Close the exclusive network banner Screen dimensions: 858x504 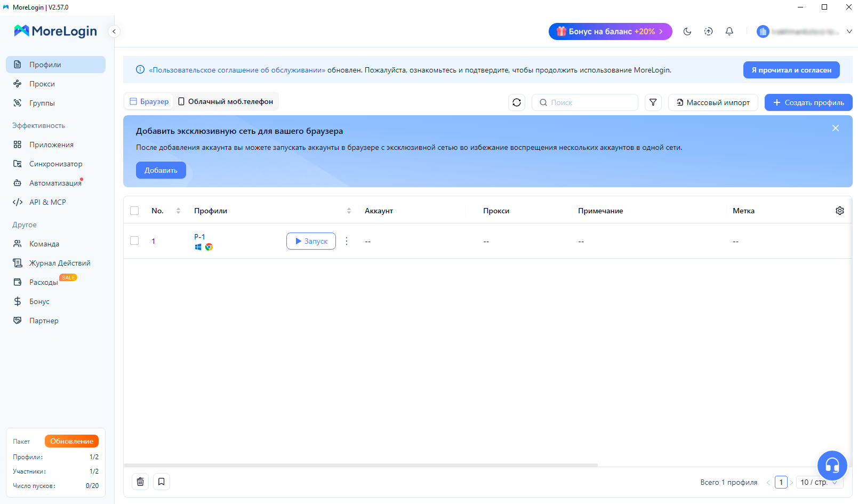tap(836, 128)
